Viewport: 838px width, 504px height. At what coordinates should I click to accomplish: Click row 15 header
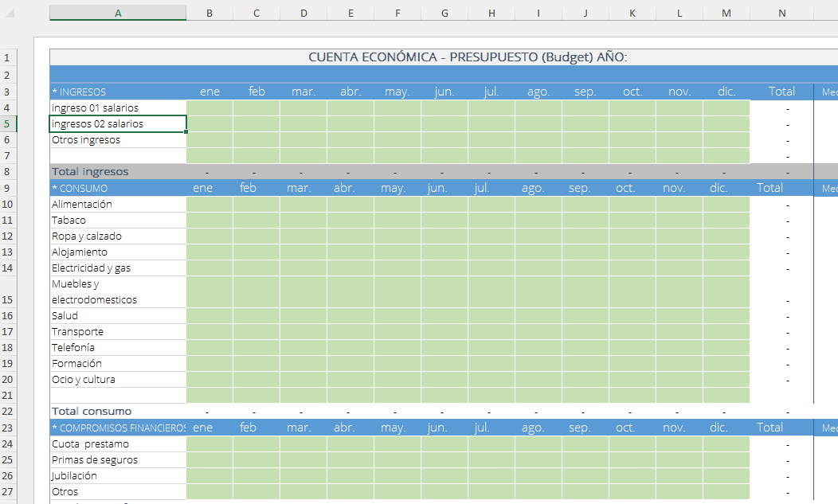coord(6,299)
